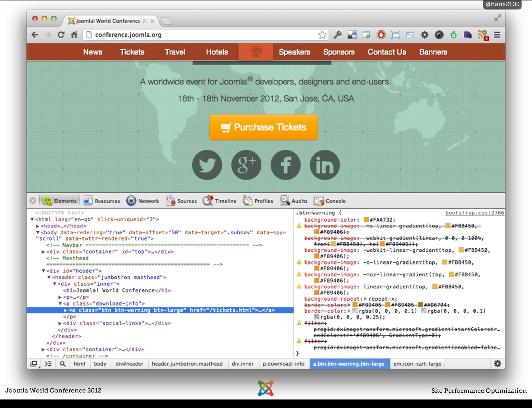Collapse the div id header node
The image size is (532, 410).
43,271
